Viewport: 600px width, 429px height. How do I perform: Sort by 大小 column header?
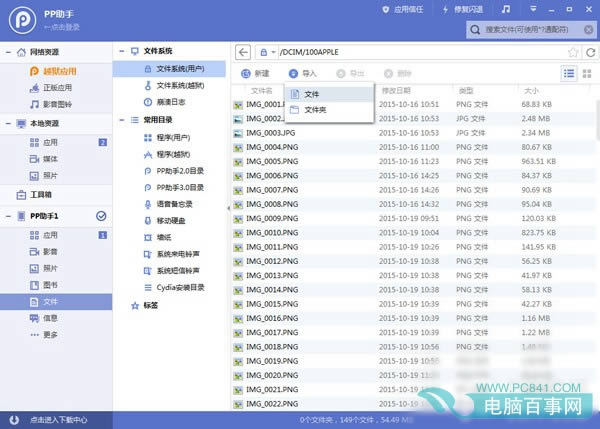(531, 91)
